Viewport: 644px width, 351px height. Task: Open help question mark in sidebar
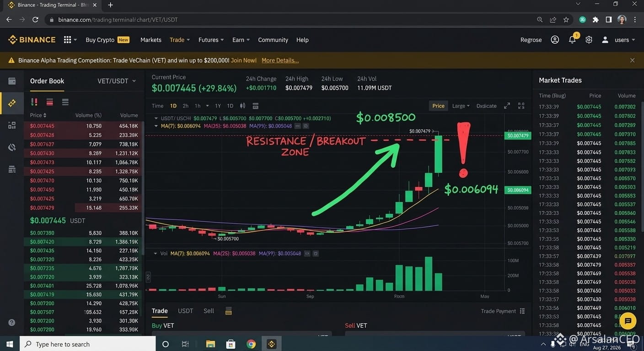coord(12,322)
